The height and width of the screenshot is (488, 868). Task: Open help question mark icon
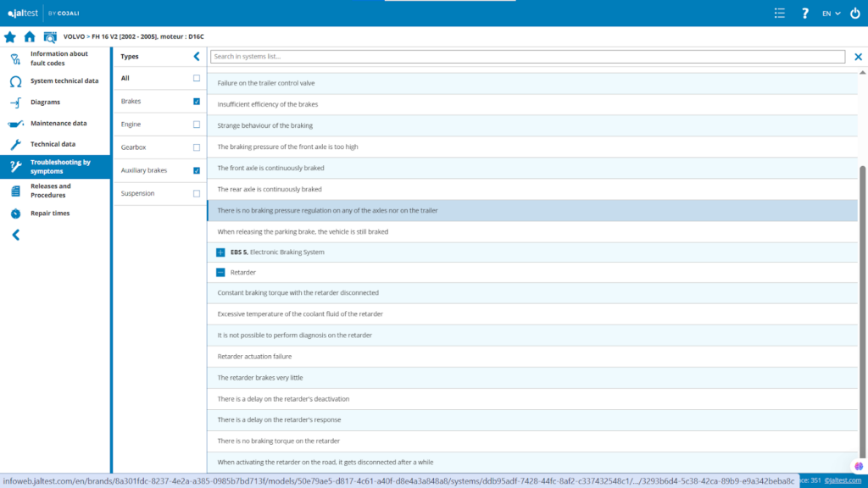[x=804, y=14]
